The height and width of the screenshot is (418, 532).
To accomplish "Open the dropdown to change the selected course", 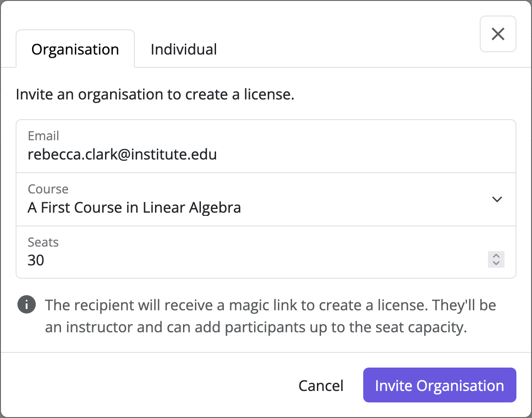I will (x=266, y=199).
